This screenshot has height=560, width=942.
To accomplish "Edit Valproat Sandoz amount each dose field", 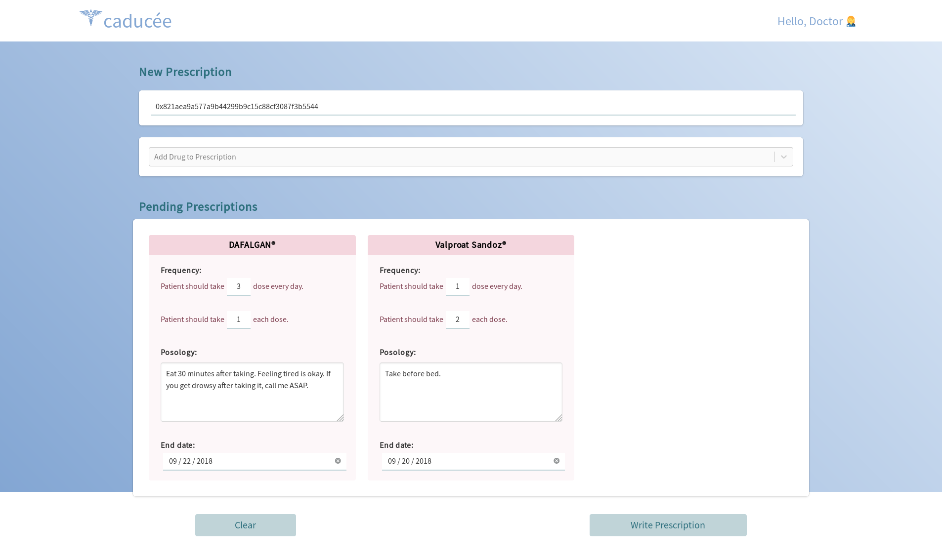I will coord(458,320).
